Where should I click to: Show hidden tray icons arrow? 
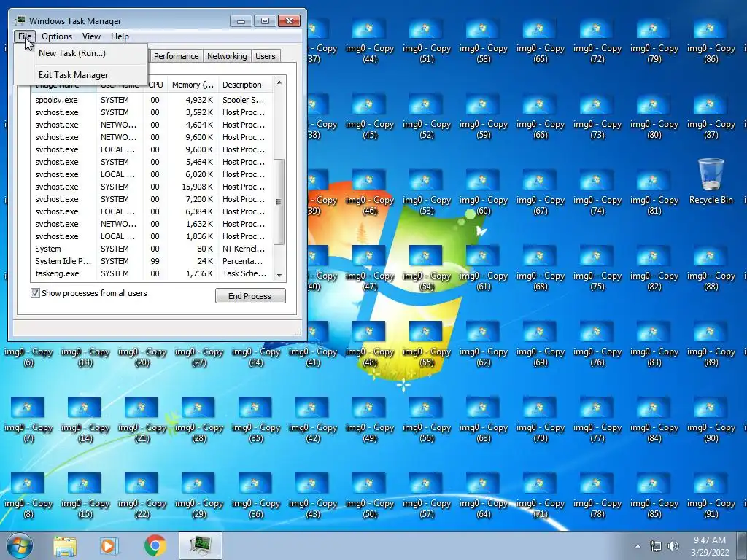(x=638, y=546)
